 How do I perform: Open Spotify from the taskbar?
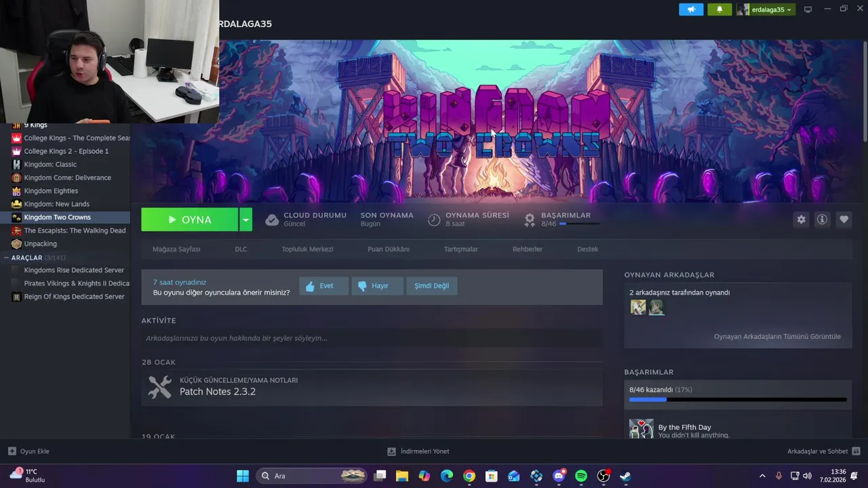tap(581, 476)
